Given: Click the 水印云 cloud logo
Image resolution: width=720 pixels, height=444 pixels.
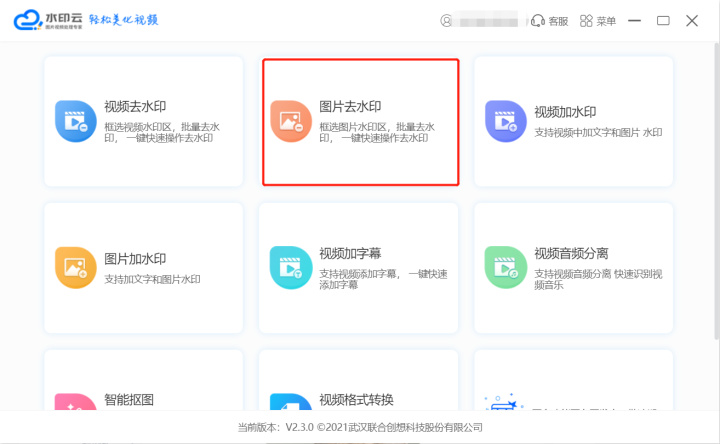Looking at the screenshot, I should [30, 20].
